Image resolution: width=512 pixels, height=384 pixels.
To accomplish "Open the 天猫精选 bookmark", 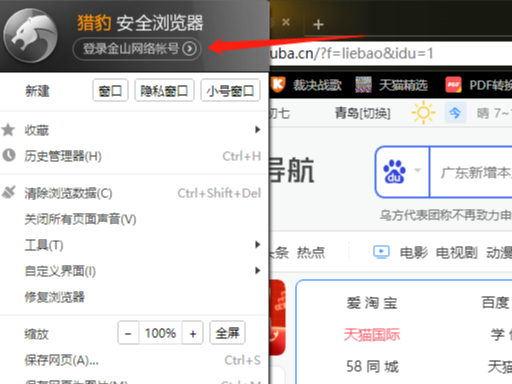I will point(403,85).
